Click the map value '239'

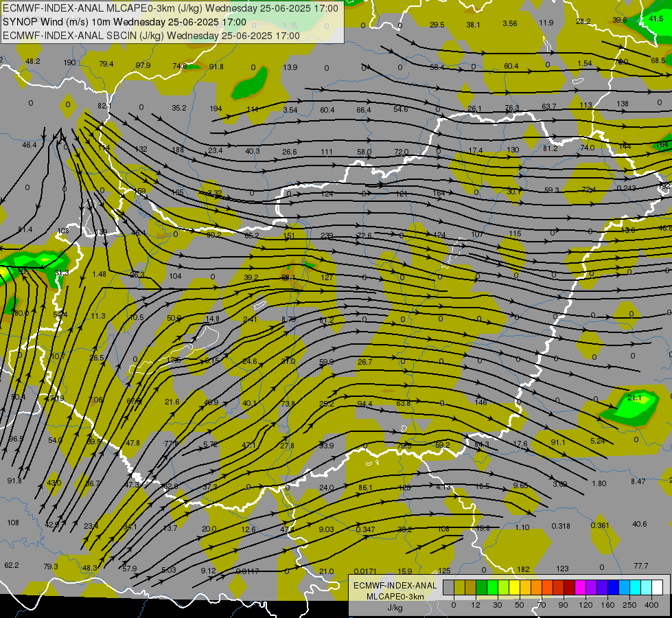tap(327, 236)
